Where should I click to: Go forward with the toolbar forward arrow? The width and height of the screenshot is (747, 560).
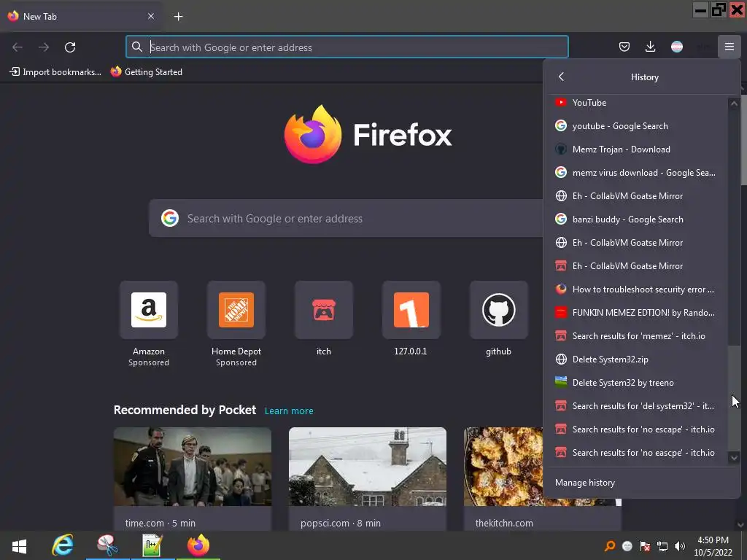(x=44, y=47)
